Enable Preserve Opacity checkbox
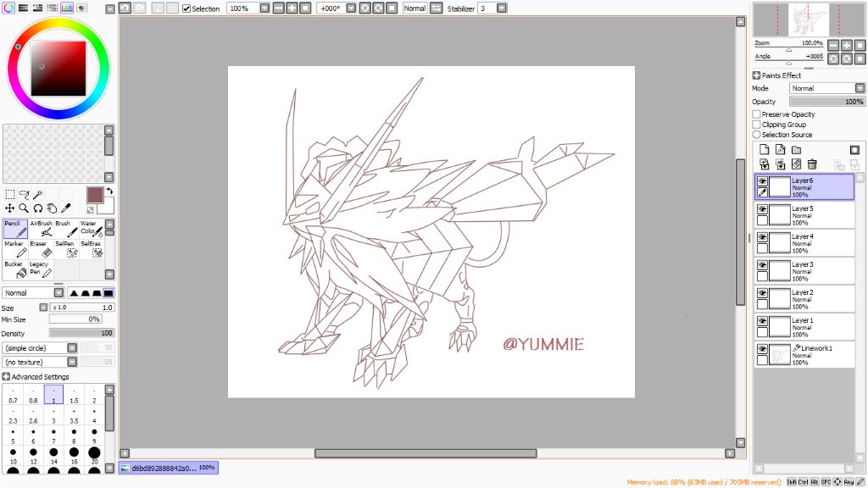Viewport: 868px width, 488px height. click(x=756, y=114)
